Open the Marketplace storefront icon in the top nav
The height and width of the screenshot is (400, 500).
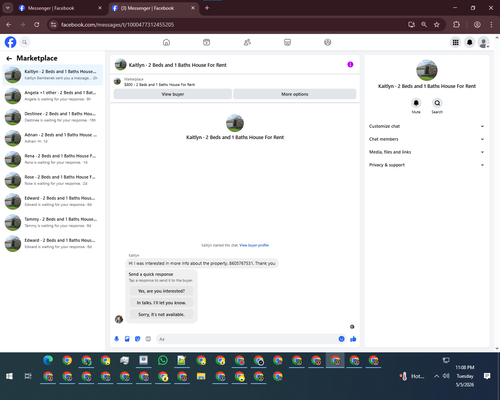point(287,42)
